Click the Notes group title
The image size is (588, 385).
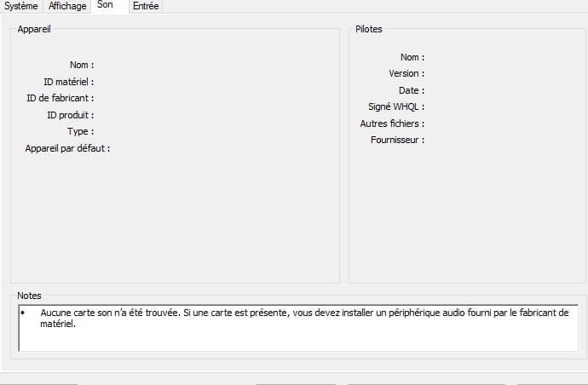tap(29, 296)
